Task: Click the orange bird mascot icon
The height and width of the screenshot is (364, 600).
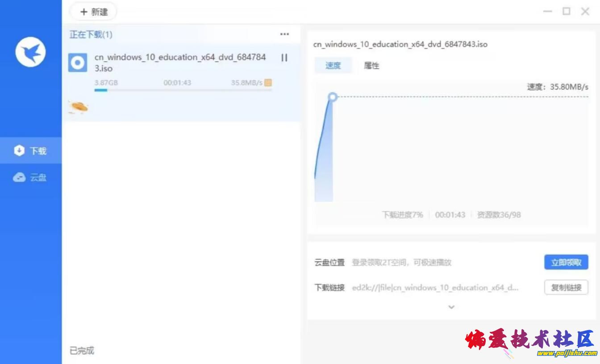Action: tap(78, 107)
